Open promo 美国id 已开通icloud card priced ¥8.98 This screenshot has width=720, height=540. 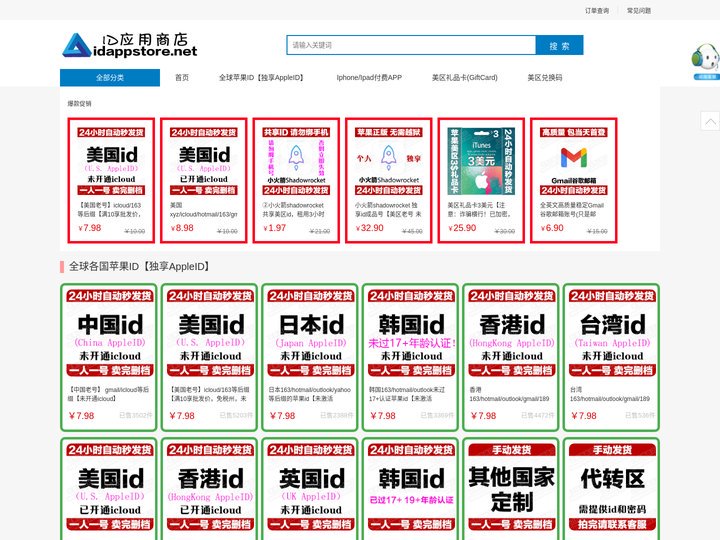click(204, 180)
